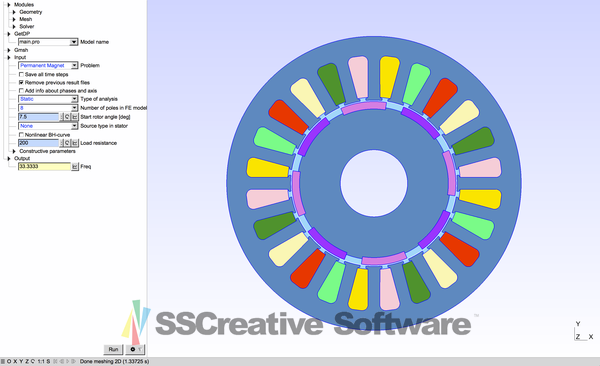
Task: Select the Solver module tree item
Action: tap(27, 26)
